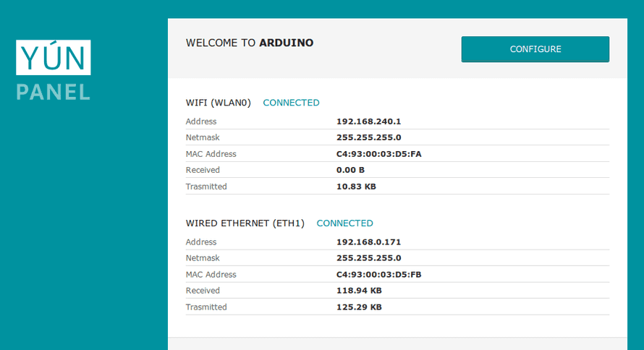The width and height of the screenshot is (644, 350).
Task: Click the PANEL text under the logo
Action: click(x=54, y=92)
